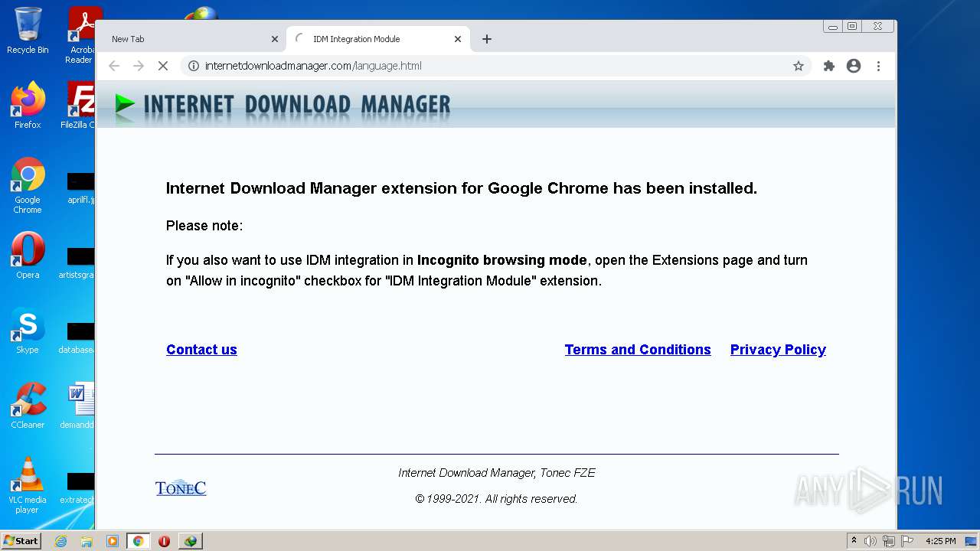980x551 pixels.
Task: Click the 'Incognito browsing mode' bold text
Action: click(x=502, y=260)
